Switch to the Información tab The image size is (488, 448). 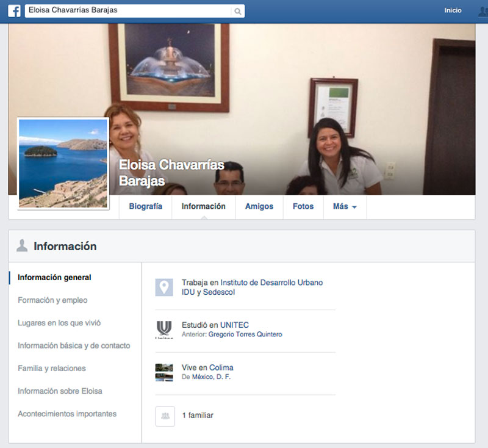(204, 206)
